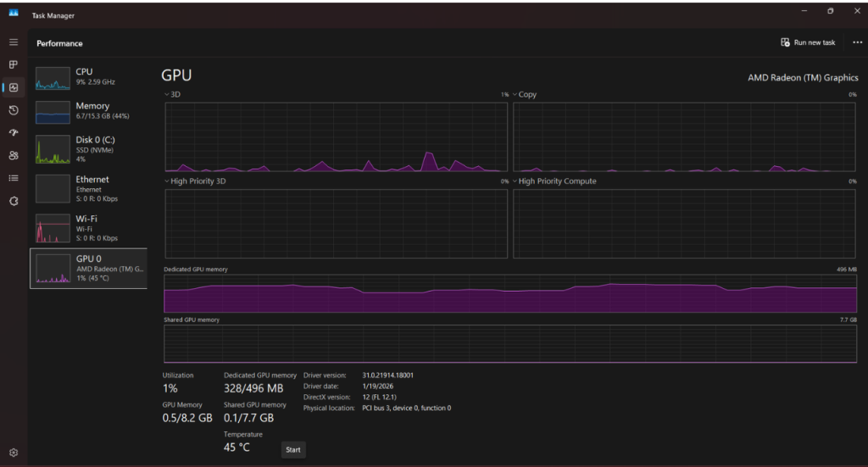Go to Processes page icon
868x467 pixels.
(14, 64)
